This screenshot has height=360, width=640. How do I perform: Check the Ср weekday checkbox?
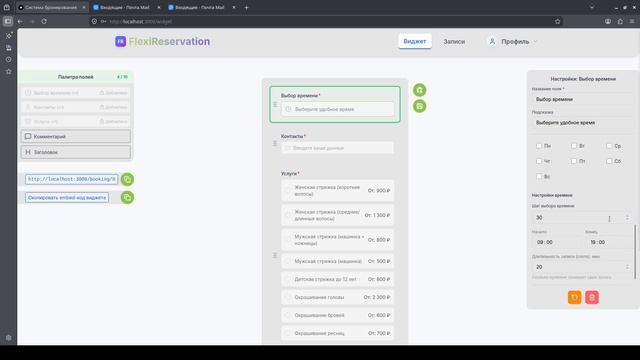(609, 146)
